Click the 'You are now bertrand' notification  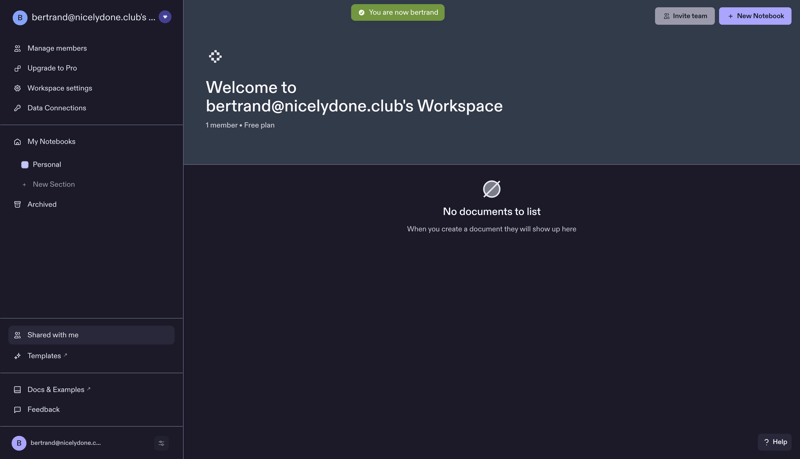pyautogui.click(x=397, y=13)
